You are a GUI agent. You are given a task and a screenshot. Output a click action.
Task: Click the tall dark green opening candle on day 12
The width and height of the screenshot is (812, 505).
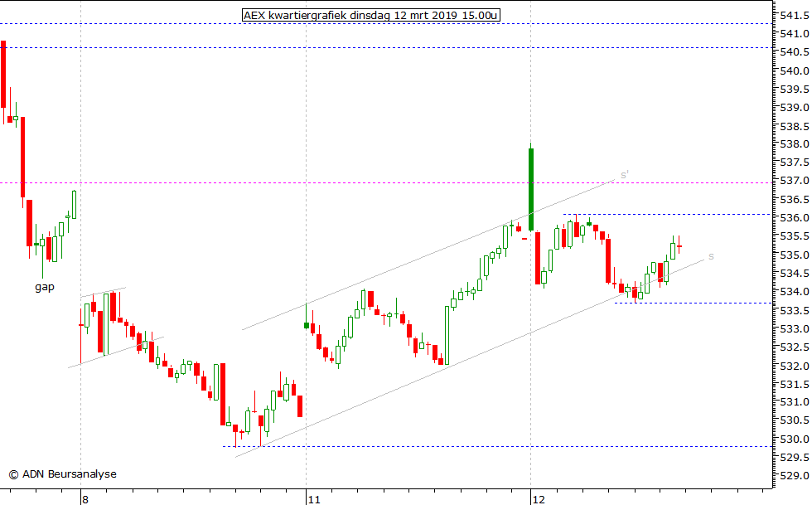(531, 189)
